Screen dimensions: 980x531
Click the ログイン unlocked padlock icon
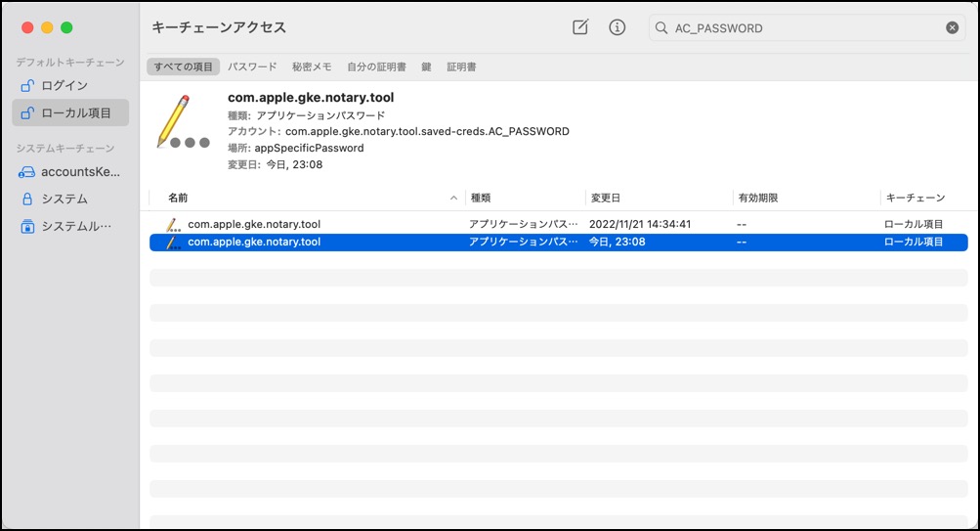point(27,85)
